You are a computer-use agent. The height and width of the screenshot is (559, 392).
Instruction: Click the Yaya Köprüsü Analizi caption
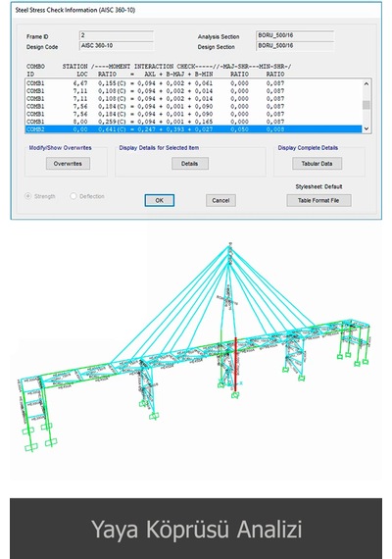[196, 530]
